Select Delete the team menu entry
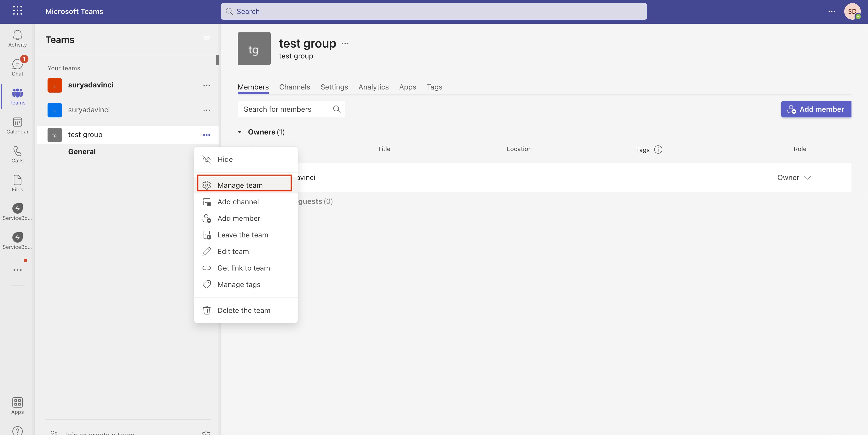 coord(244,310)
